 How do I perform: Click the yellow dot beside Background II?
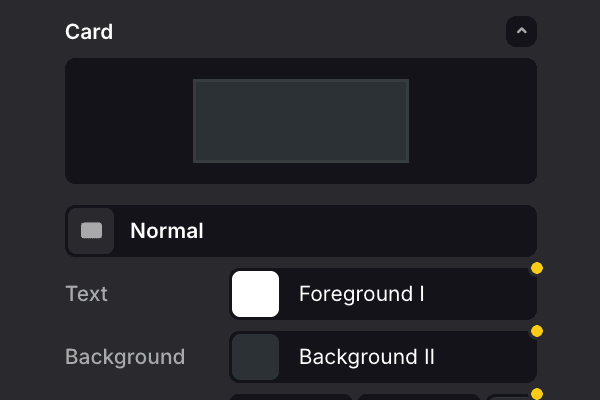(x=537, y=331)
